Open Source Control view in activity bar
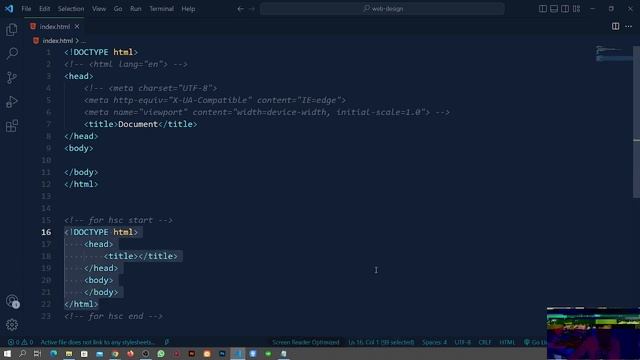The image size is (640, 360). [x=12, y=78]
